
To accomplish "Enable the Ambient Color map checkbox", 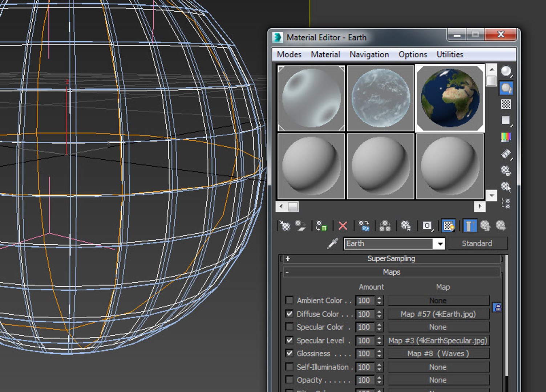I will tap(290, 300).
